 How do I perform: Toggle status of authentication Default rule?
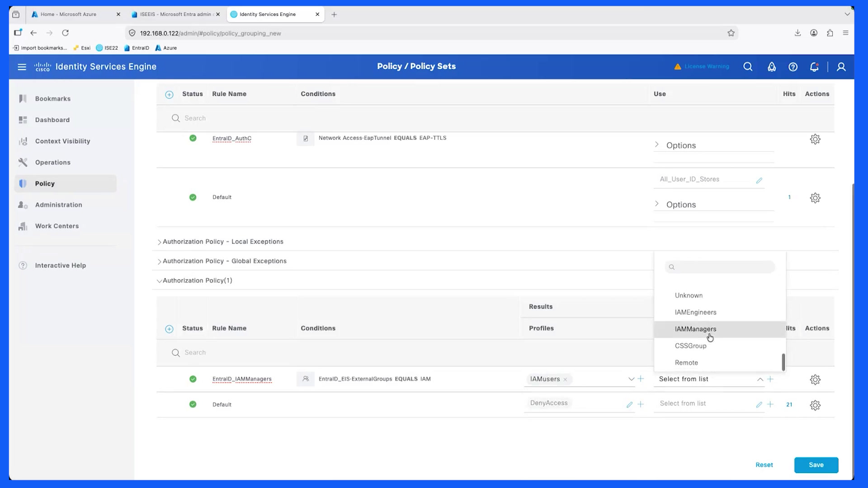(193, 197)
